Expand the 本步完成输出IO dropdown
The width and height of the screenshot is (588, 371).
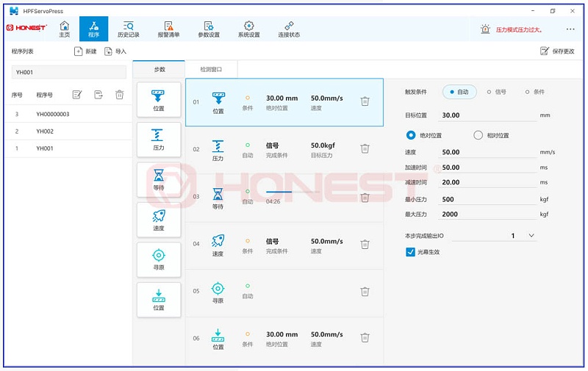coord(531,236)
